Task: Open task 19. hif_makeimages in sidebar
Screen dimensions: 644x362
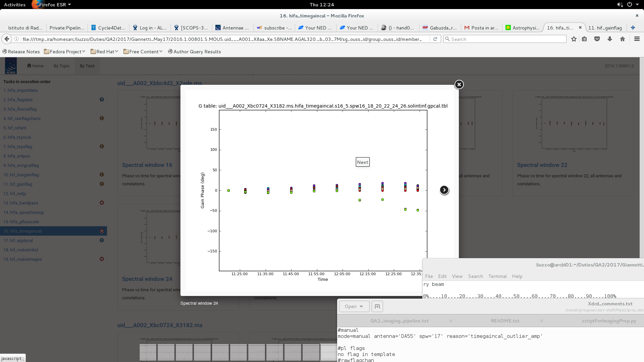Action: [x=22, y=259]
